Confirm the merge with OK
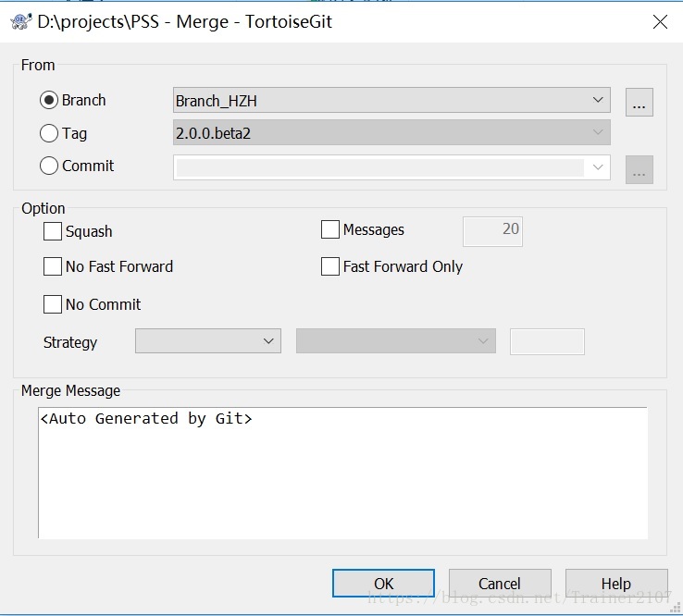The image size is (683, 616). click(x=383, y=584)
